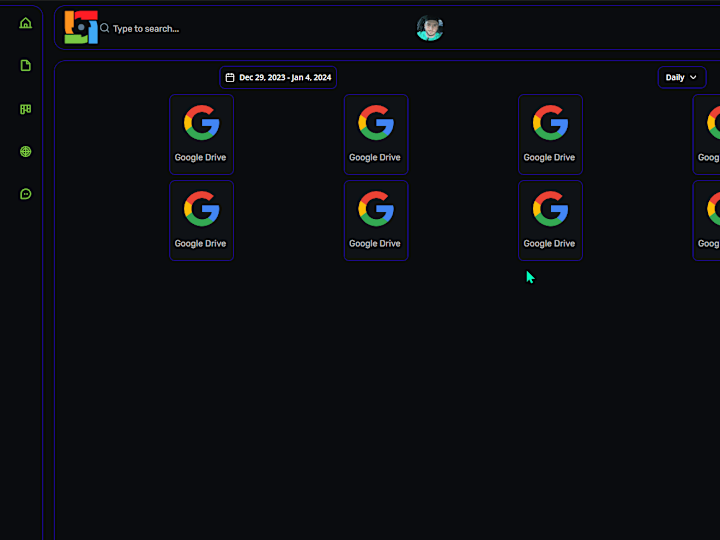The width and height of the screenshot is (720, 540).
Task: Open third Google Drive card in top row
Action: tap(551, 135)
